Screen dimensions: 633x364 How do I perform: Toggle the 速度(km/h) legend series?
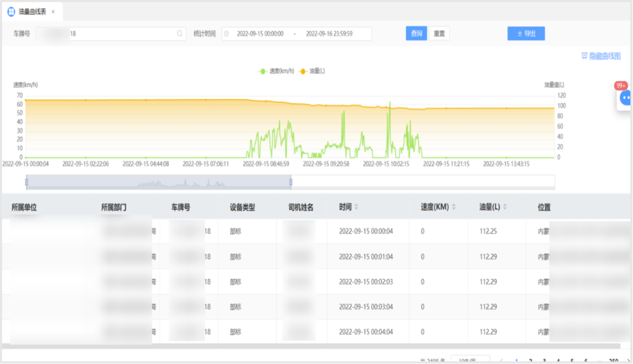click(x=276, y=71)
